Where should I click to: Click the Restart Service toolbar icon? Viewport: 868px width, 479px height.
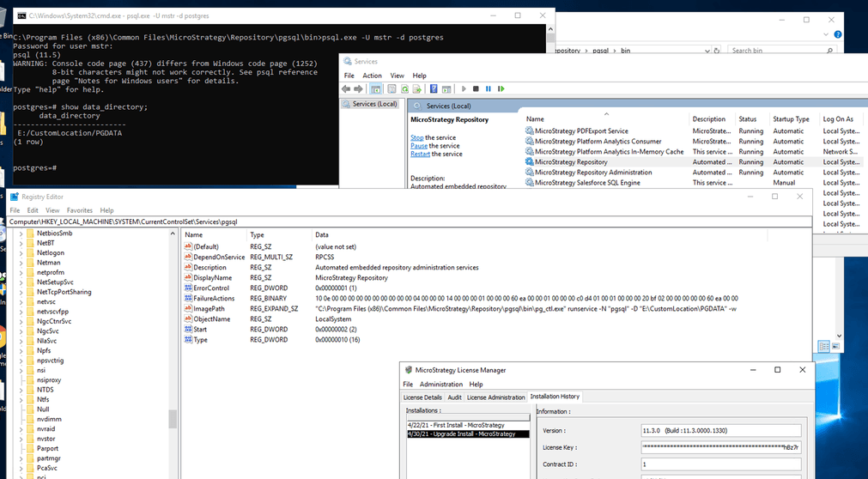(x=501, y=88)
